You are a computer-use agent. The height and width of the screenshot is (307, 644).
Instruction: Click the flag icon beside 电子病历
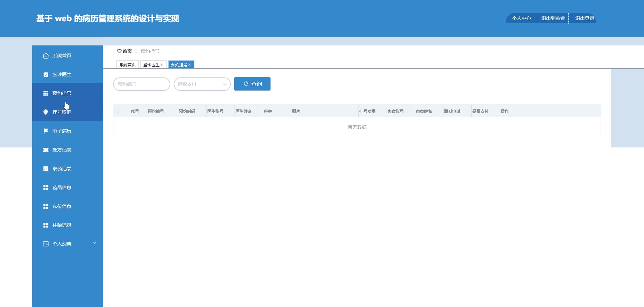46,131
